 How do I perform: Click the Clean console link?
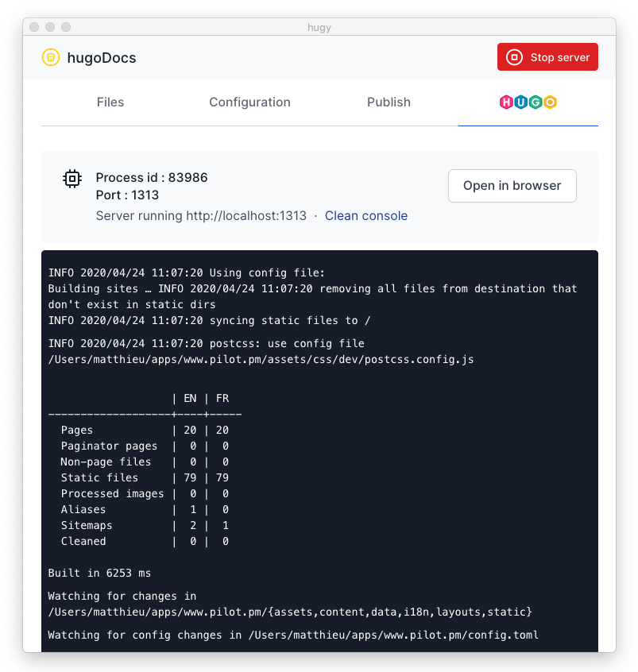[365, 215]
